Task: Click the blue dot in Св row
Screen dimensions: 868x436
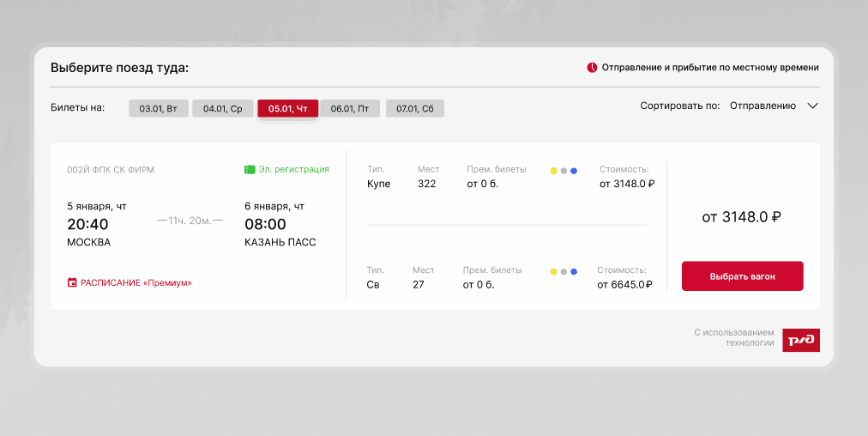Action: coord(574,272)
